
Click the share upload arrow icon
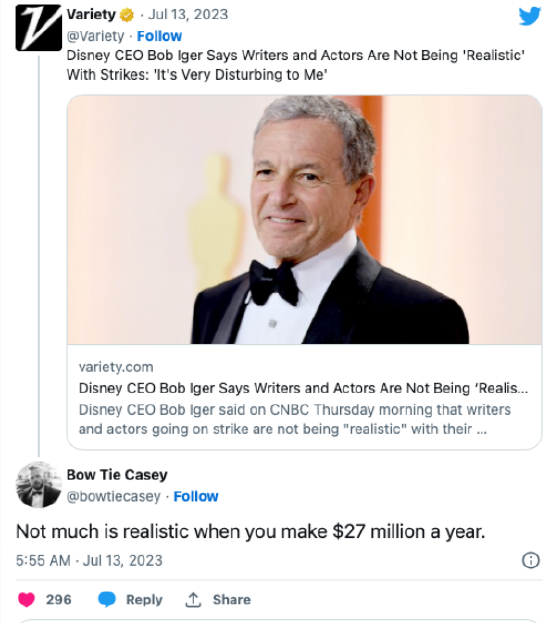tap(193, 599)
